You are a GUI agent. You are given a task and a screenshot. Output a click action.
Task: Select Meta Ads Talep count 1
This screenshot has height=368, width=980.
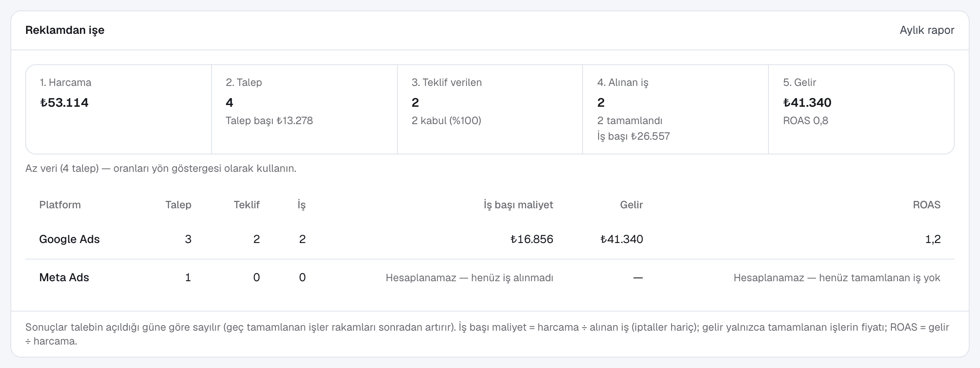pyautogui.click(x=188, y=278)
